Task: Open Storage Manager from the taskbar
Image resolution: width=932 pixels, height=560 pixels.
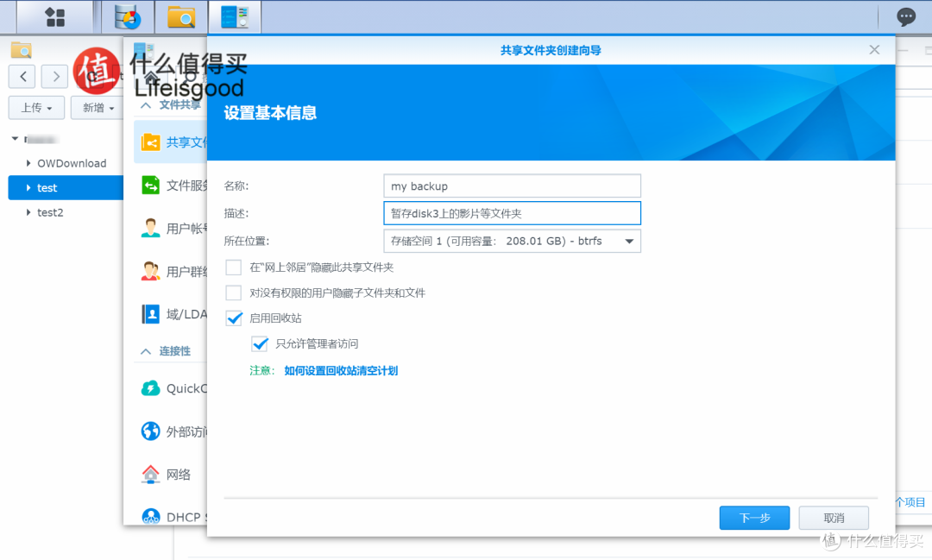Action: click(x=128, y=17)
